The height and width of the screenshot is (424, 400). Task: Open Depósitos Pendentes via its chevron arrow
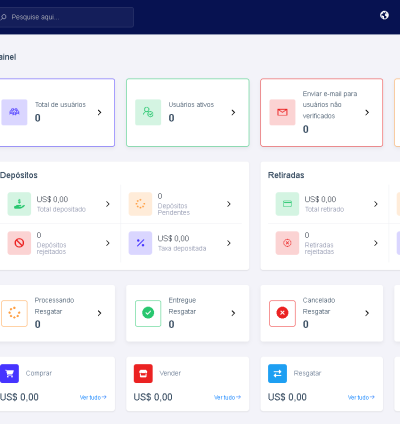[229, 204]
